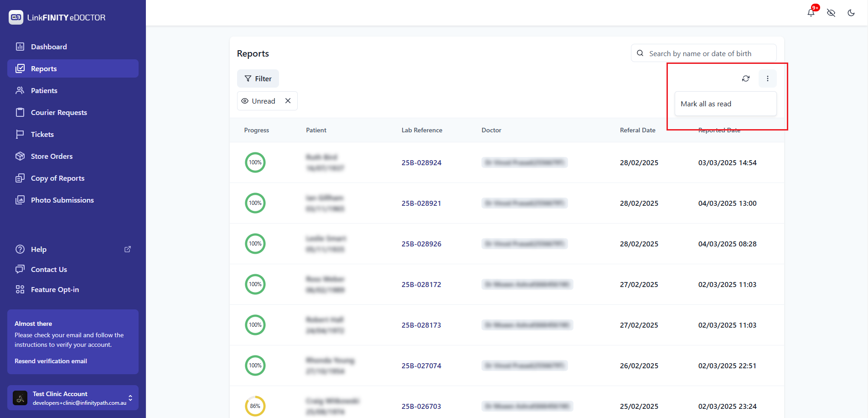Screen dimensions: 868x418
Task: Click the refresh reports icon
Action: click(x=746, y=78)
